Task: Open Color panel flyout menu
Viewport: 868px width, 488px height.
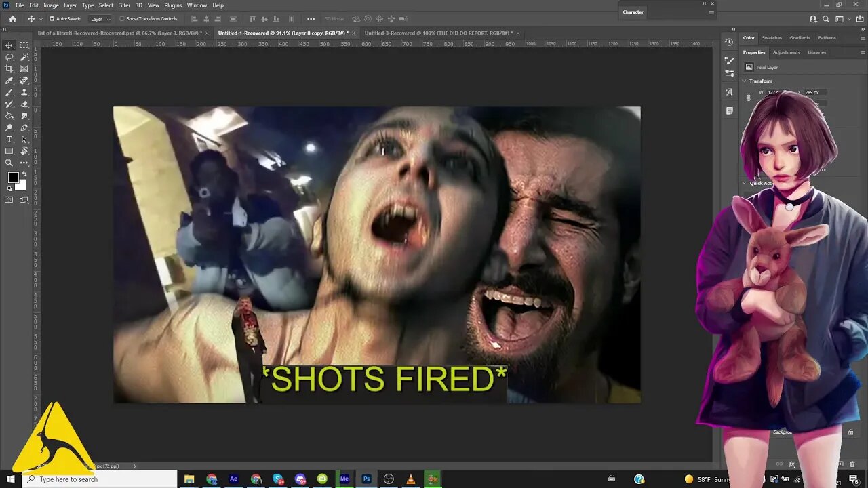Action: pos(861,38)
